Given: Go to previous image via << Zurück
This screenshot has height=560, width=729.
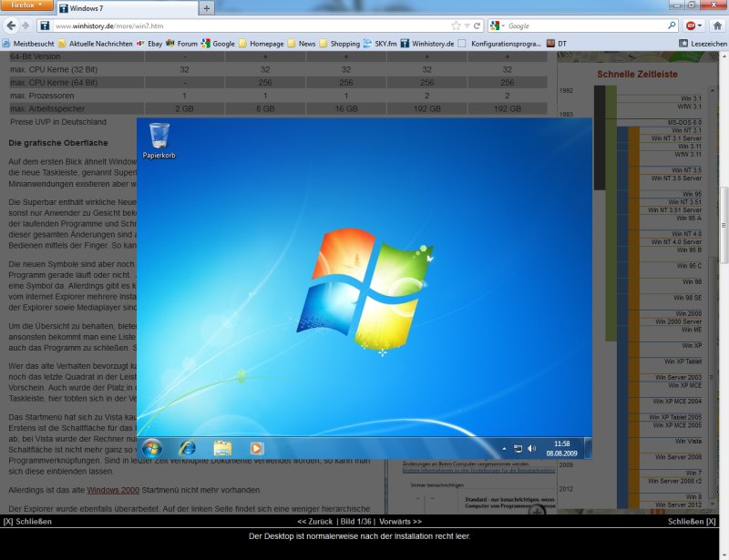Looking at the screenshot, I should click(x=314, y=522).
